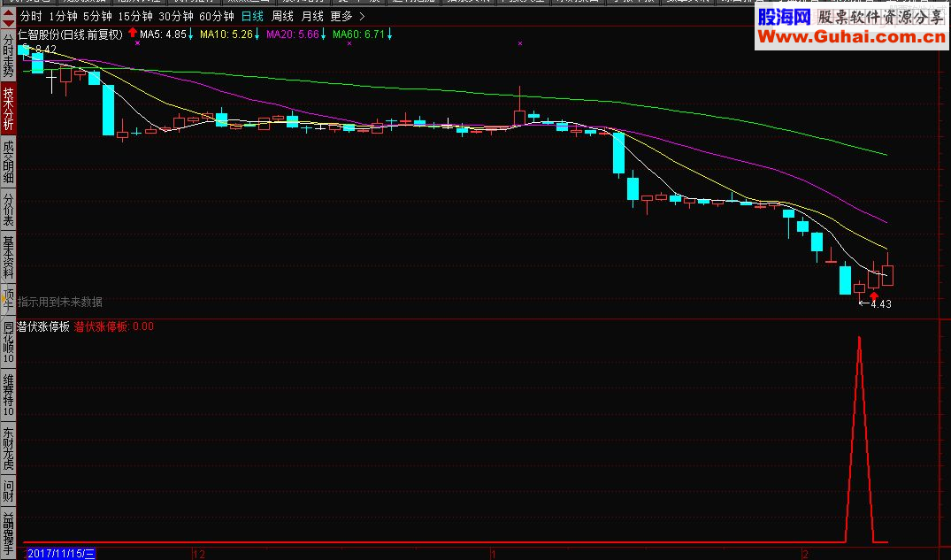This screenshot has width=951, height=560.
Task: Click the 指示用到未来数据 notice text
Action: (x=60, y=302)
